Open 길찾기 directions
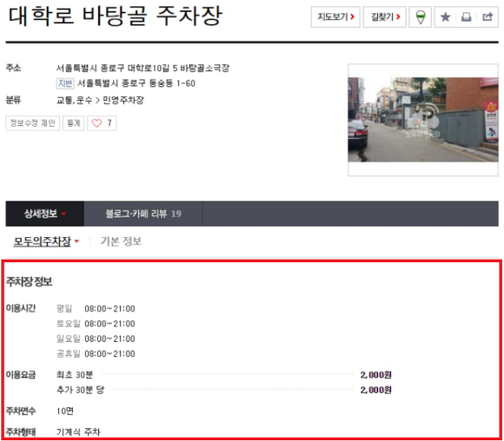 [385, 16]
